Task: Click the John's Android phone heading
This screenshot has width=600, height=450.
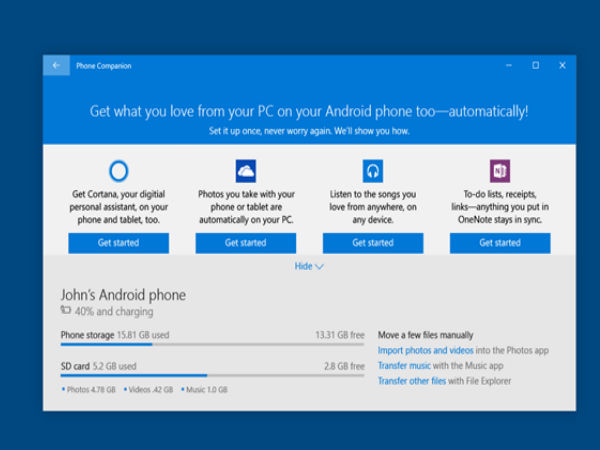Action: (x=123, y=295)
